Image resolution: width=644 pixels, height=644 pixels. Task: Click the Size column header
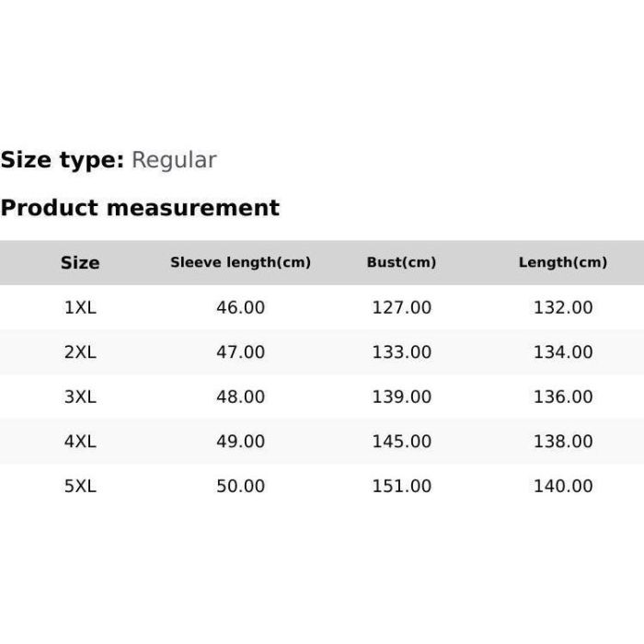coord(80,262)
